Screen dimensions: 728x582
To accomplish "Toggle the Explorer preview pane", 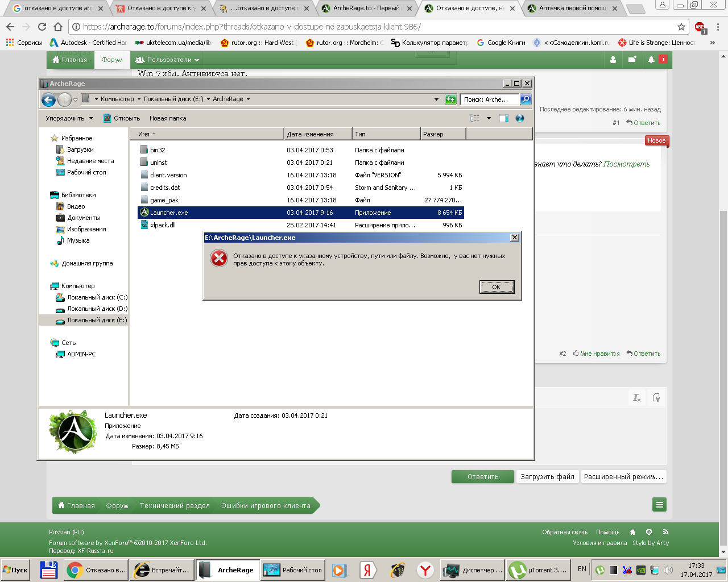I will coord(503,118).
